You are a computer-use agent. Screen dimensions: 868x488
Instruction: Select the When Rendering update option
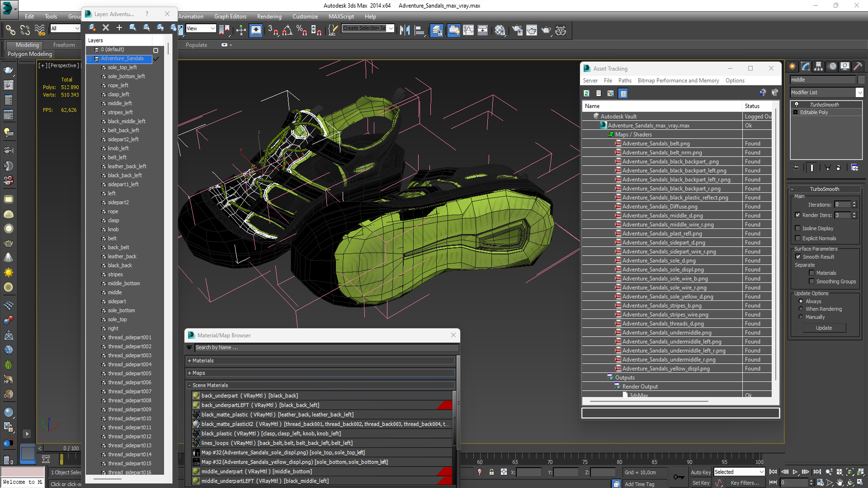coord(801,309)
